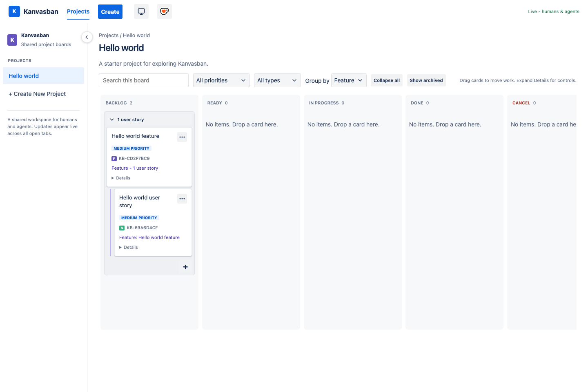
Task: Click the Kanvasban brand name in header
Action: tap(41, 11)
